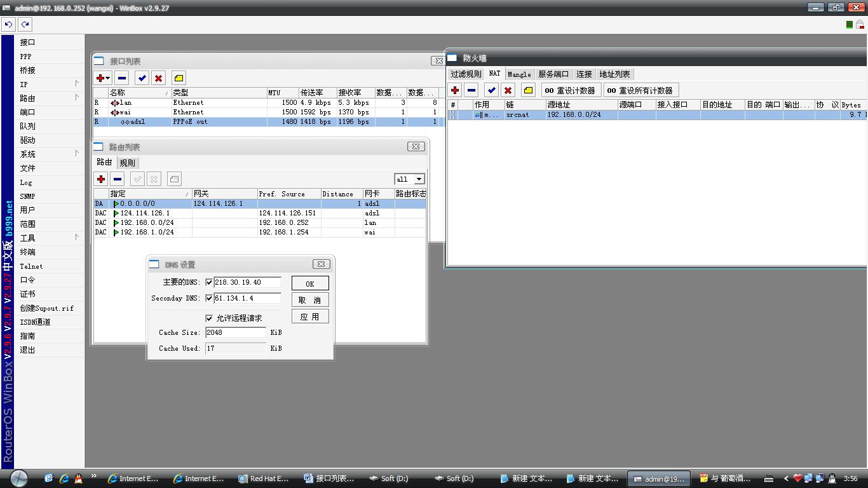Open the comment icon in route list toolbar

(x=175, y=179)
